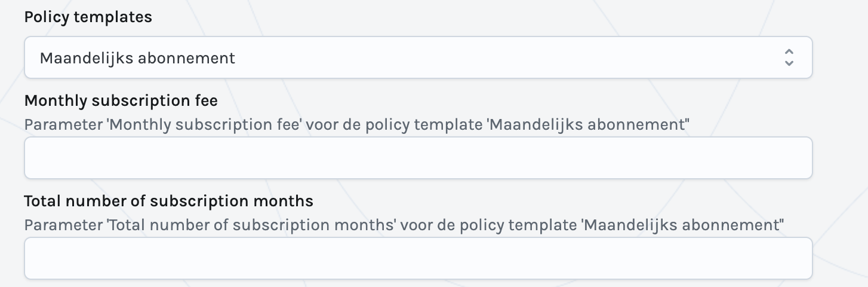The width and height of the screenshot is (868, 287).
Task: Click the up-down chevron icon in the dropdown
Action: pyautogui.click(x=789, y=57)
